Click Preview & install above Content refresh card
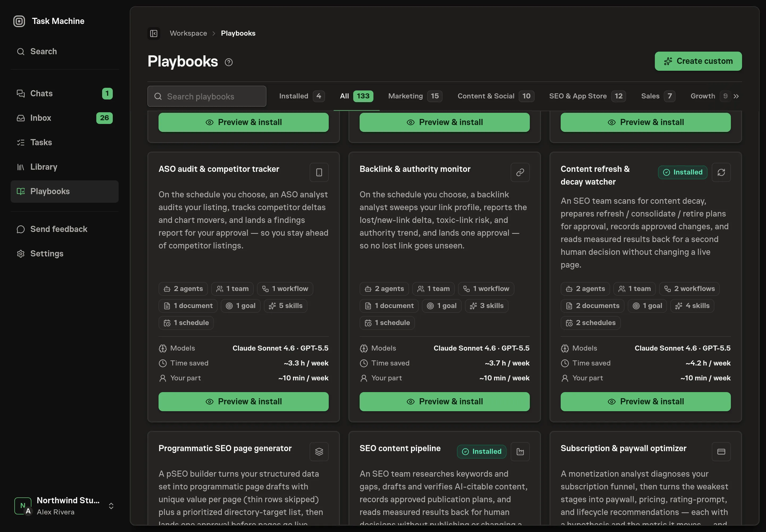 pos(645,122)
